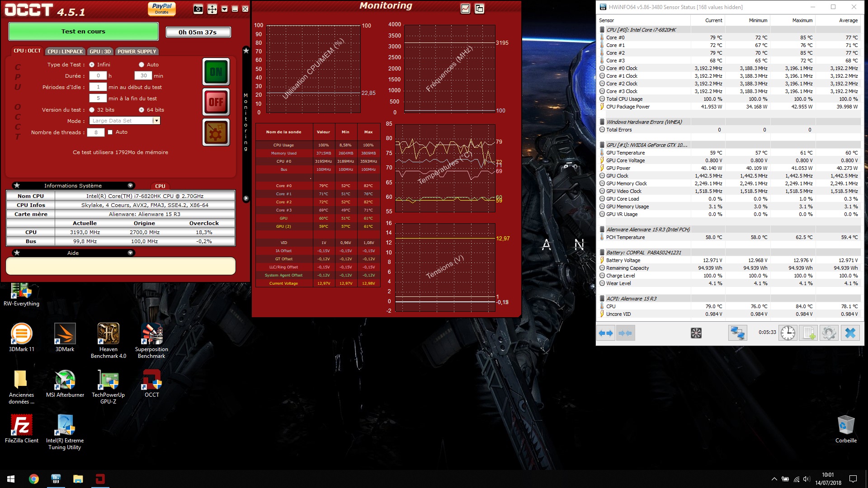Click the Monitoring detach windows icon
Screen dimensions: 868x488
click(x=479, y=9)
